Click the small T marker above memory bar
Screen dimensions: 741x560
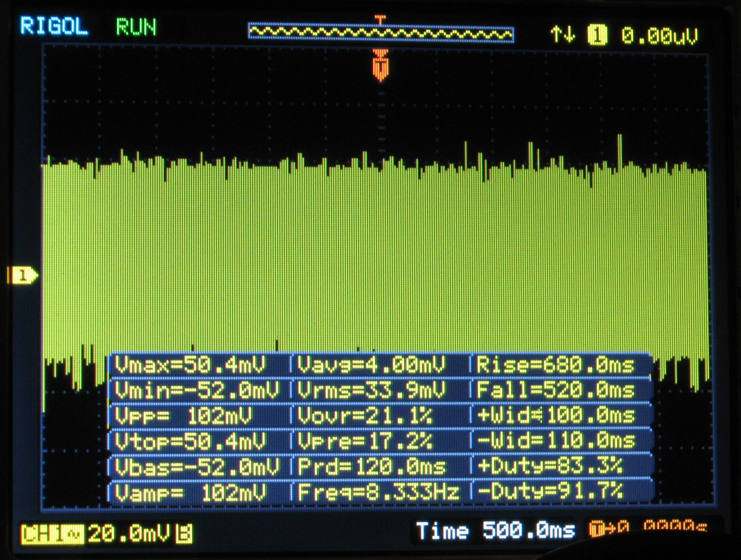380,19
